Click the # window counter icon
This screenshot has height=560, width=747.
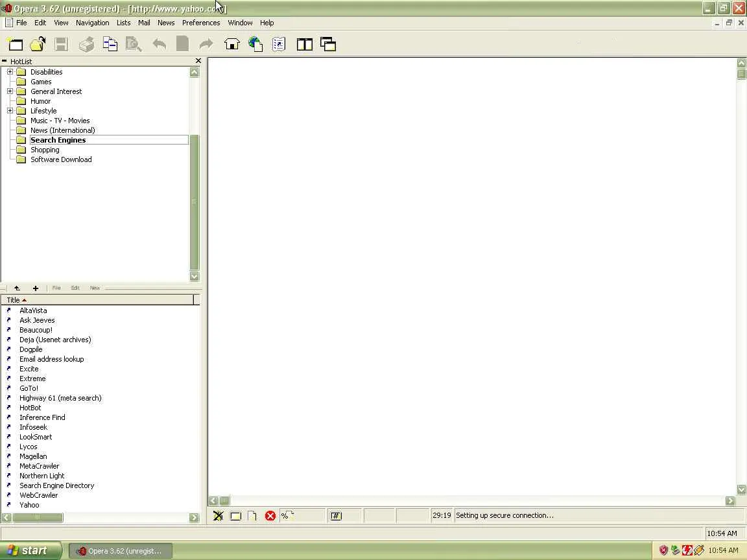[x=336, y=516]
